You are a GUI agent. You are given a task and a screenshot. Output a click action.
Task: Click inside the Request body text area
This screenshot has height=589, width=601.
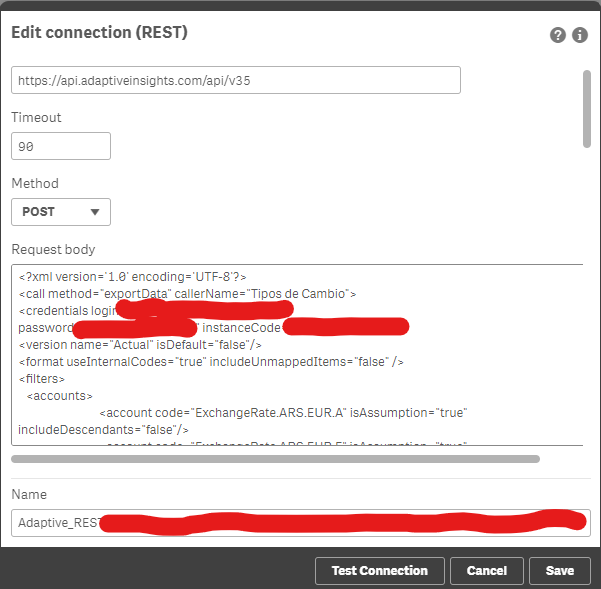coord(297,355)
